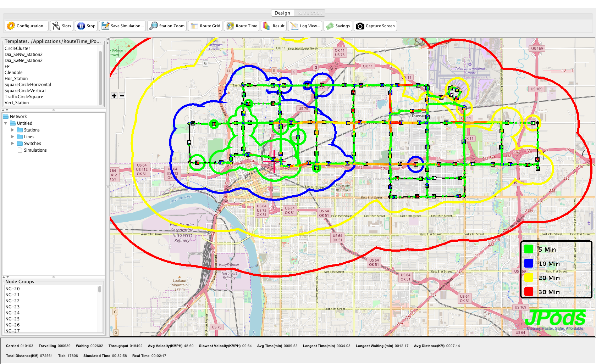Click the Slots toolbar icon
This screenshot has height=364, width=596.
point(56,26)
